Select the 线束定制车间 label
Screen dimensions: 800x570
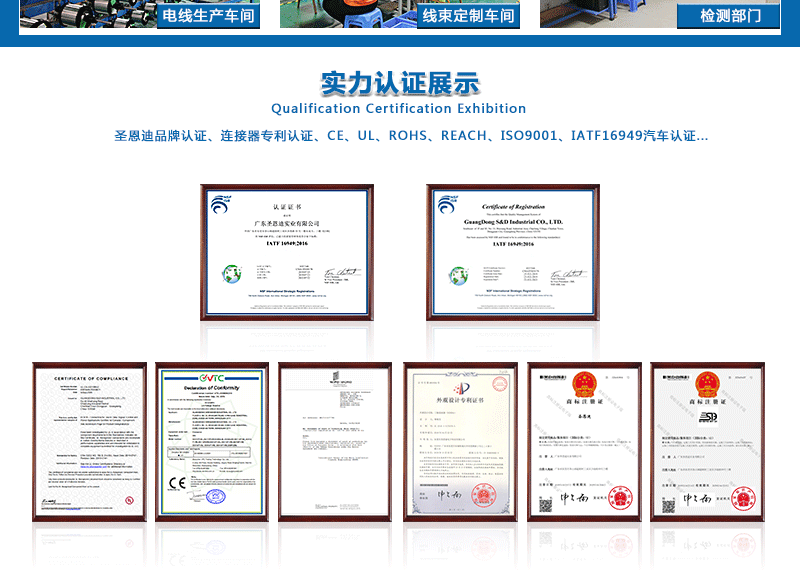pos(468,16)
